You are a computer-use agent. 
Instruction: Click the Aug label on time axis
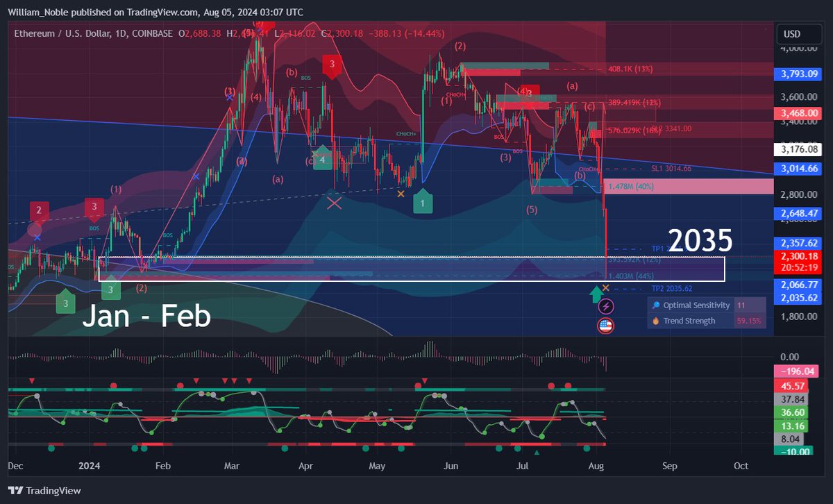(x=597, y=467)
